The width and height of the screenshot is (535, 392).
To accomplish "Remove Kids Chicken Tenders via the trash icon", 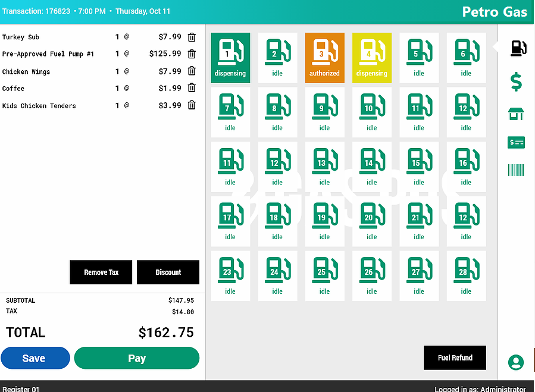I will pos(192,105).
